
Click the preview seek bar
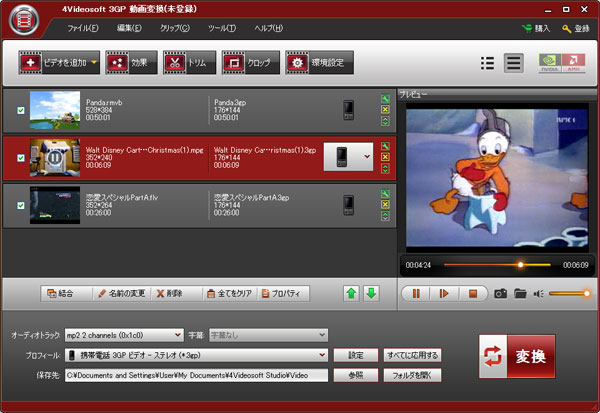497,264
